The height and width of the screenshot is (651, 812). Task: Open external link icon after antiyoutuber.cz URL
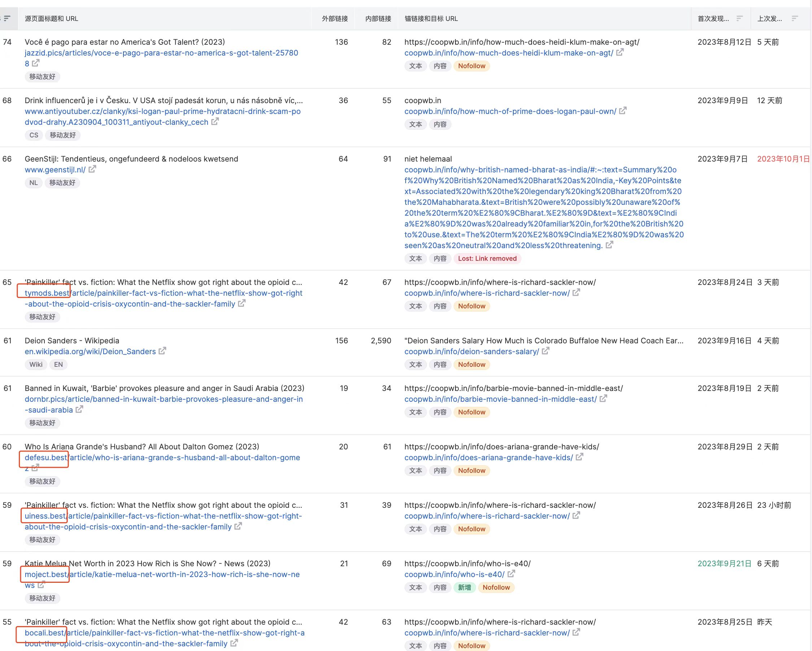(x=215, y=122)
